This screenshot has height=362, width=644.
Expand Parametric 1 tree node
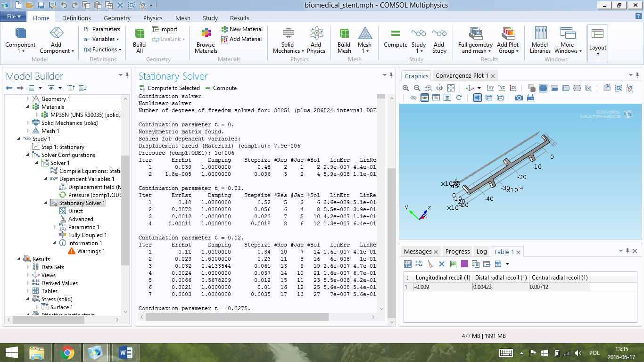pos(55,227)
